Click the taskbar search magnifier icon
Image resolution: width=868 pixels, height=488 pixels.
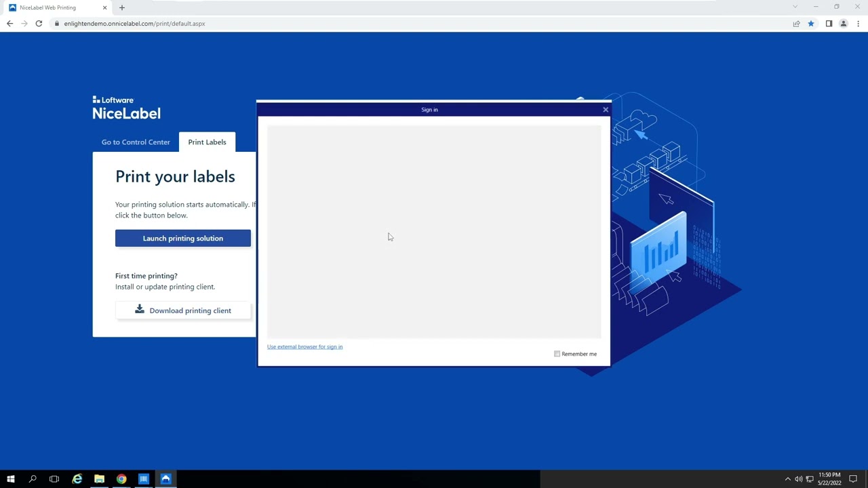coord(33,479)
